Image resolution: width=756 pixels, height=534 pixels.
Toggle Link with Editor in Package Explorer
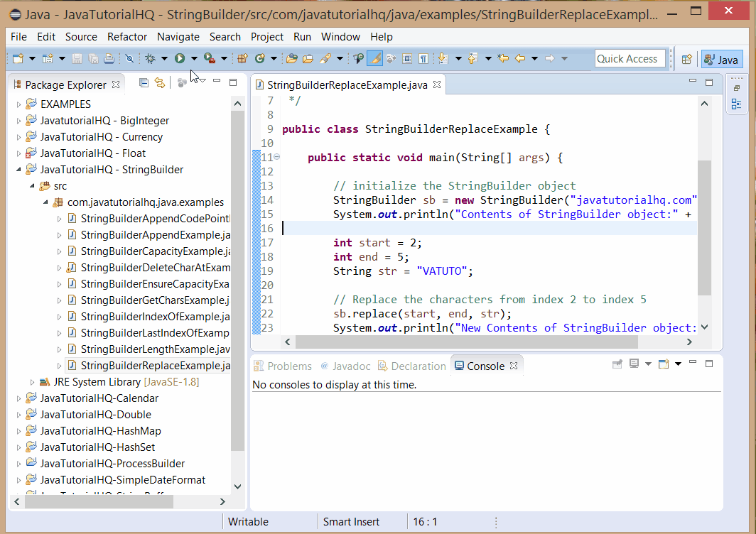161,82
